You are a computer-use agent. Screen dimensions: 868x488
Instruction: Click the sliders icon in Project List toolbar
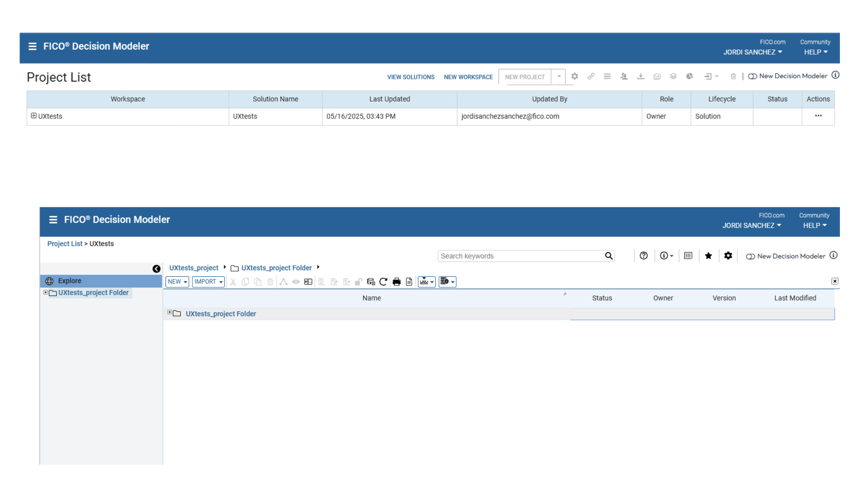click(x=607, y=76)
